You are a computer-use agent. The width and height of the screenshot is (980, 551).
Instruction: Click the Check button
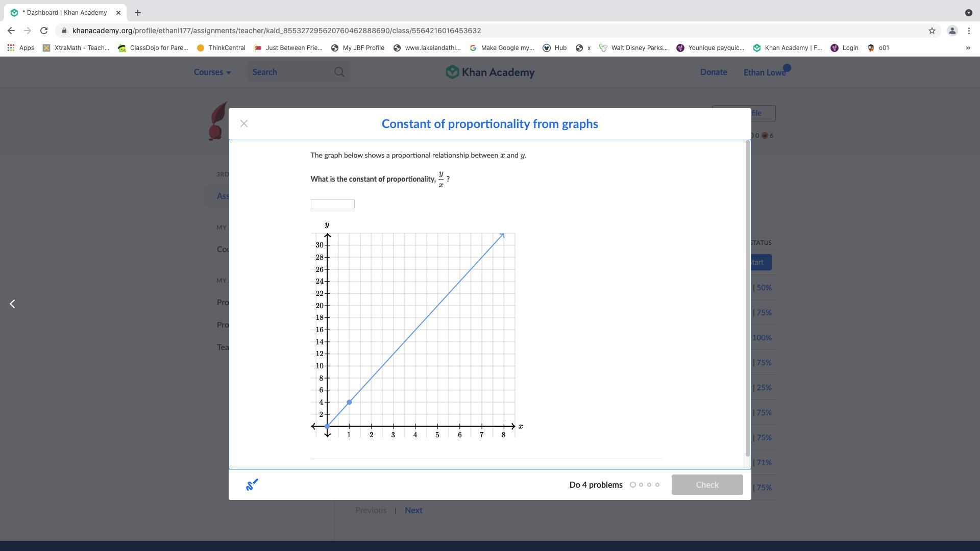pyautogui.click(x=707, y=485)
